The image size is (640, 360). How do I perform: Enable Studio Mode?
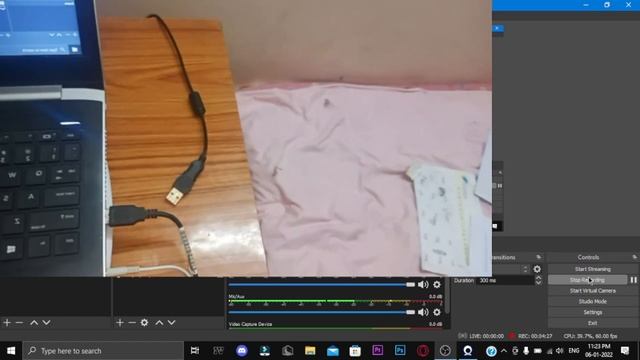pos(592,301)
